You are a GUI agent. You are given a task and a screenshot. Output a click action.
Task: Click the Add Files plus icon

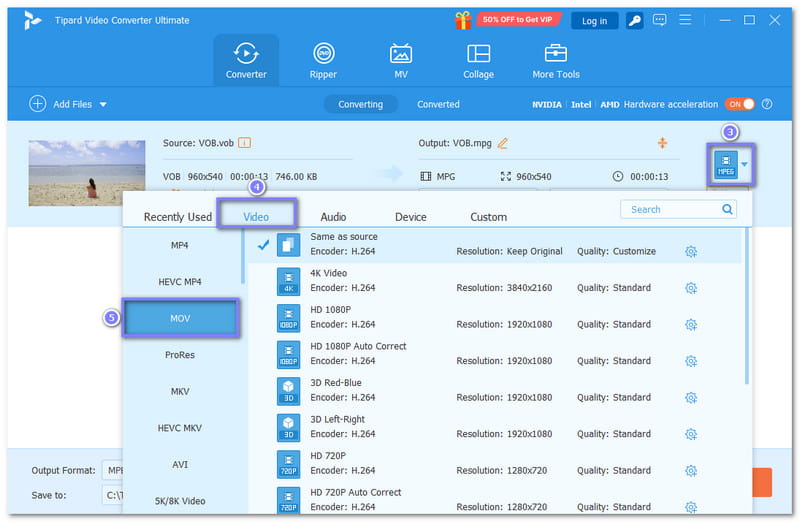(37, 104)
